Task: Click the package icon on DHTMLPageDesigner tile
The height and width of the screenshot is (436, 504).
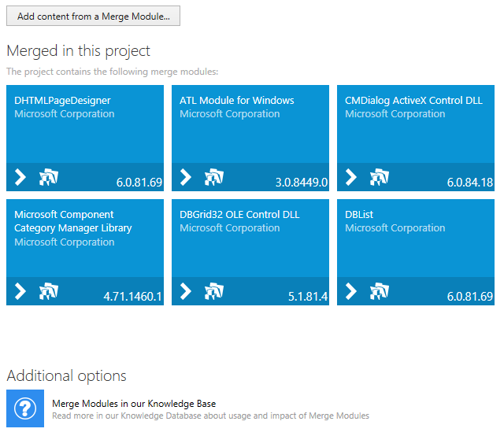Action: (49, 177)
